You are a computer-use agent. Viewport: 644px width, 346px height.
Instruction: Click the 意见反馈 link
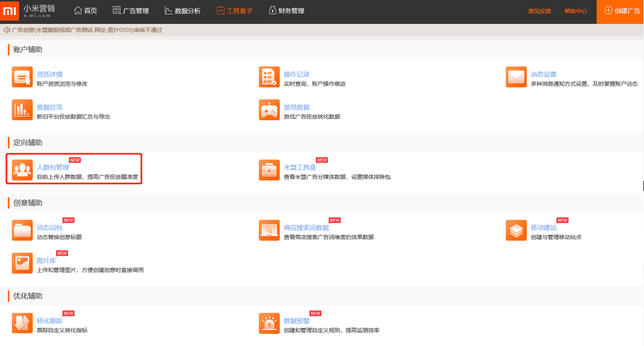pyautogui.click(x=539, y=11)
